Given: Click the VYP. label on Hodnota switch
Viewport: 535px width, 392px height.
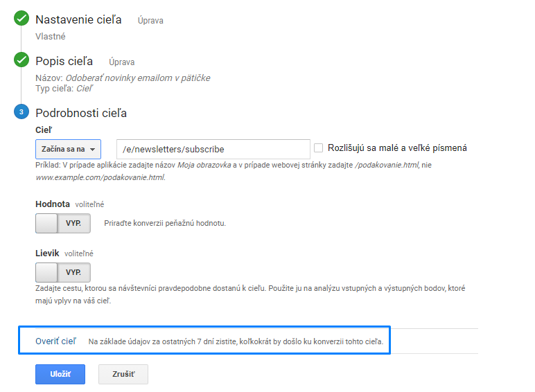Looking at the screenshot, I should click(73, 223).
